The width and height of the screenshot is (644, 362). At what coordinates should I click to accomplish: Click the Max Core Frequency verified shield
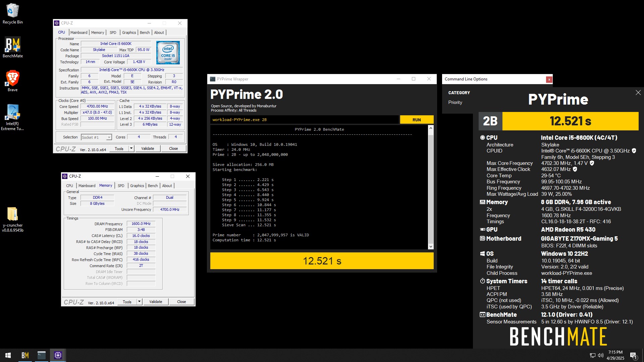592,163
